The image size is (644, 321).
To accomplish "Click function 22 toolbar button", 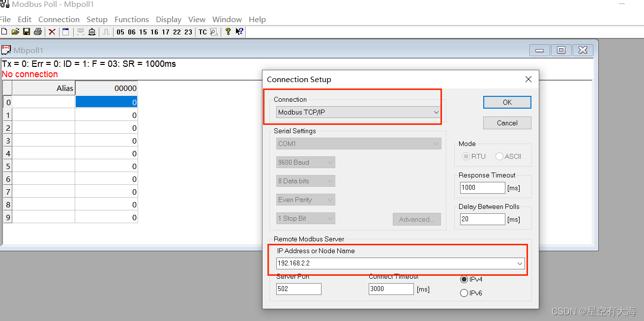I will click(177, 32).
